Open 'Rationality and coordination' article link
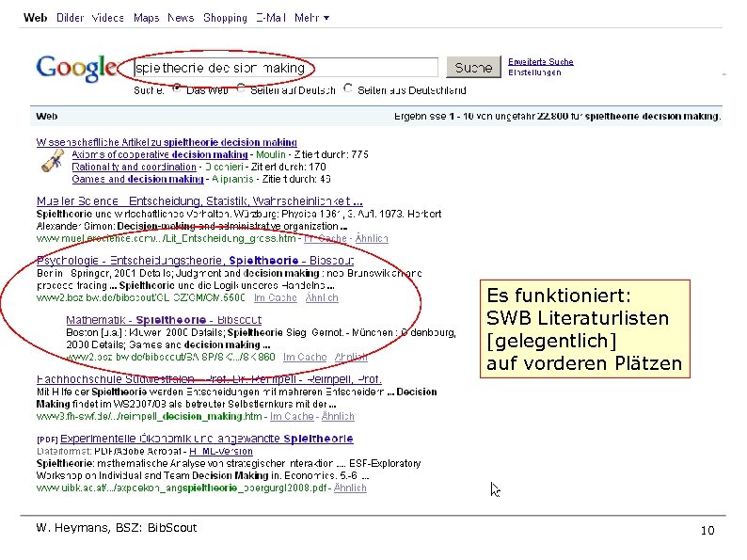Viewport: 747px width, 560px height. [x=134, y=167]
